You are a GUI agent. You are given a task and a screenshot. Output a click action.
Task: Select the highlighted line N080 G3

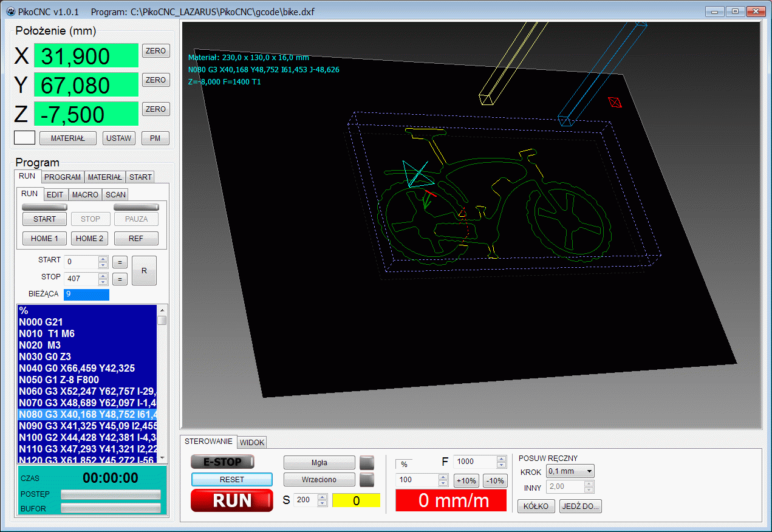87,415
